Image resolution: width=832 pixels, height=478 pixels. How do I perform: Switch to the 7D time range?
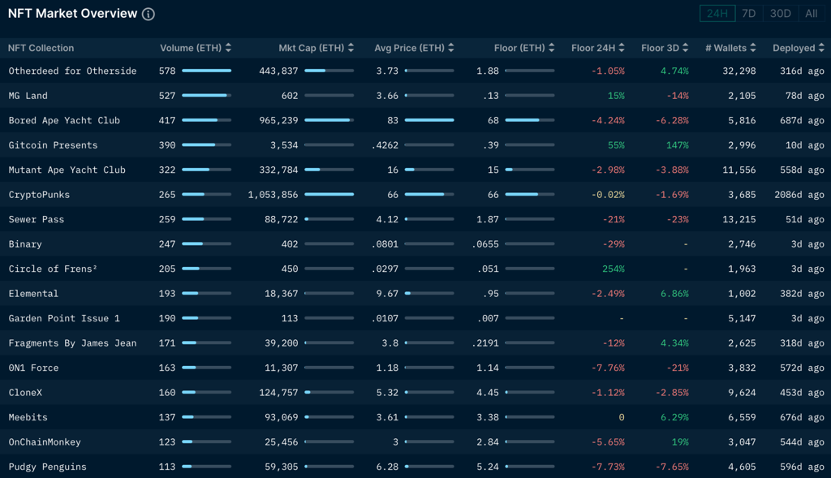(748, 14)
